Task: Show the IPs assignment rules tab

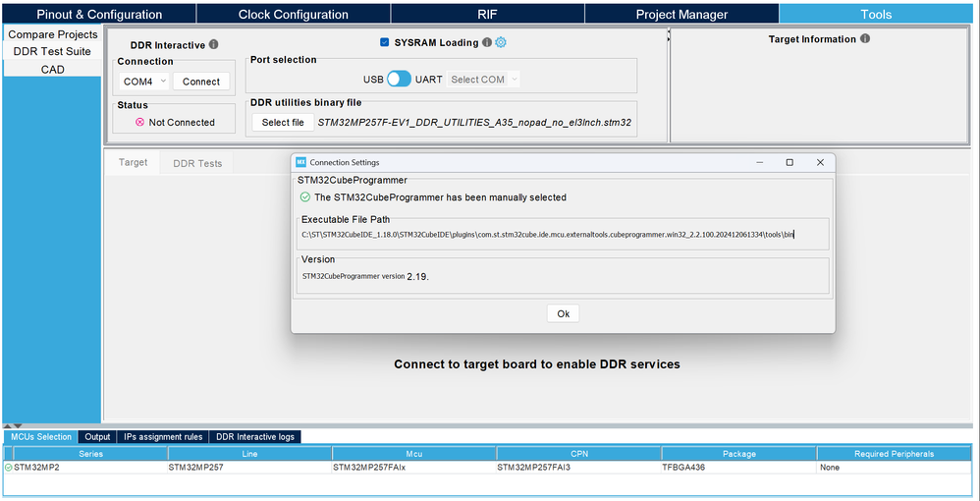Action: pos(163,436)
